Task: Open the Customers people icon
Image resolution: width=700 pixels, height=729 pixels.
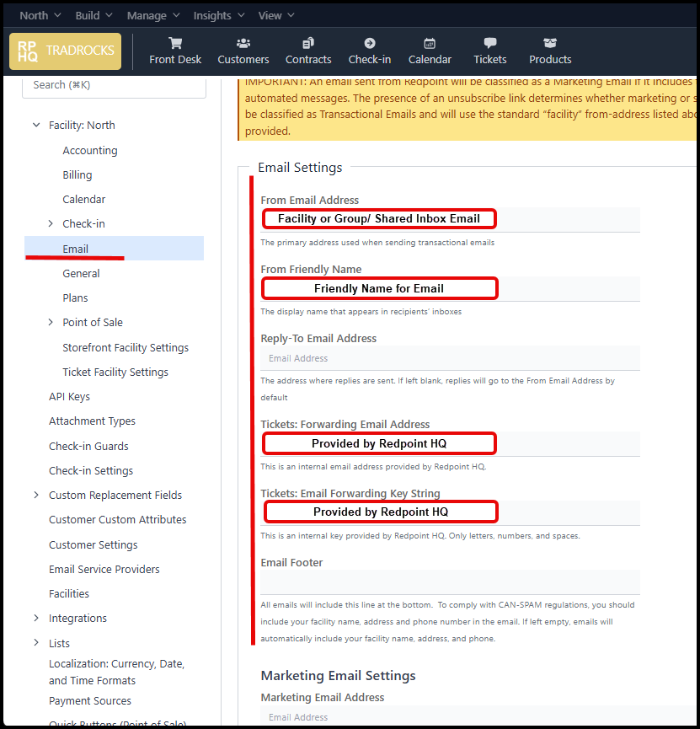Action: [x=243, y=44]
